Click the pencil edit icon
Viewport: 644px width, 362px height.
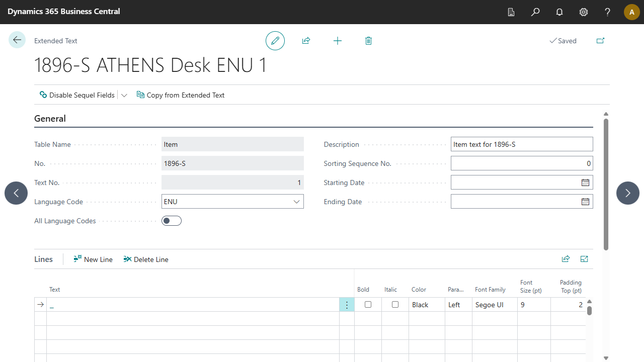click(275, 41)
